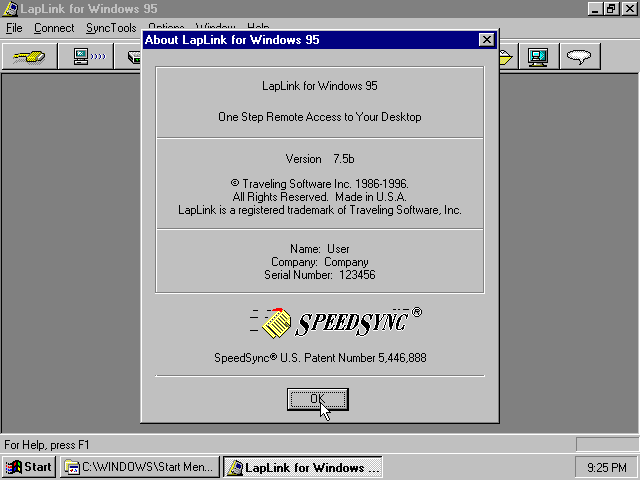
Task: Click OK in the About dialog
Action: click(318, 399)
